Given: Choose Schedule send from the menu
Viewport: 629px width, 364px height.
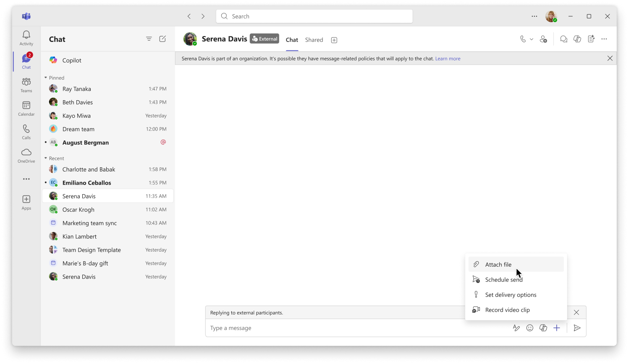Looking at the screenshot, I should (503, 279).
